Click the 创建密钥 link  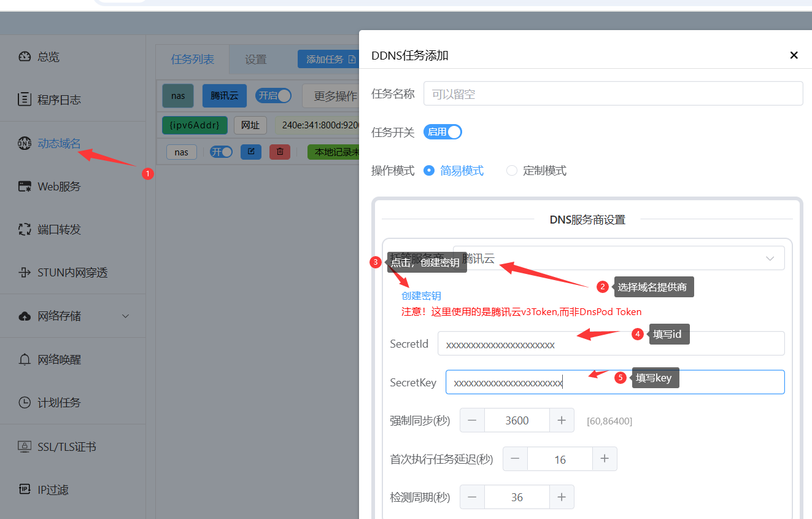pyautogui.click(x=421, y=295)
